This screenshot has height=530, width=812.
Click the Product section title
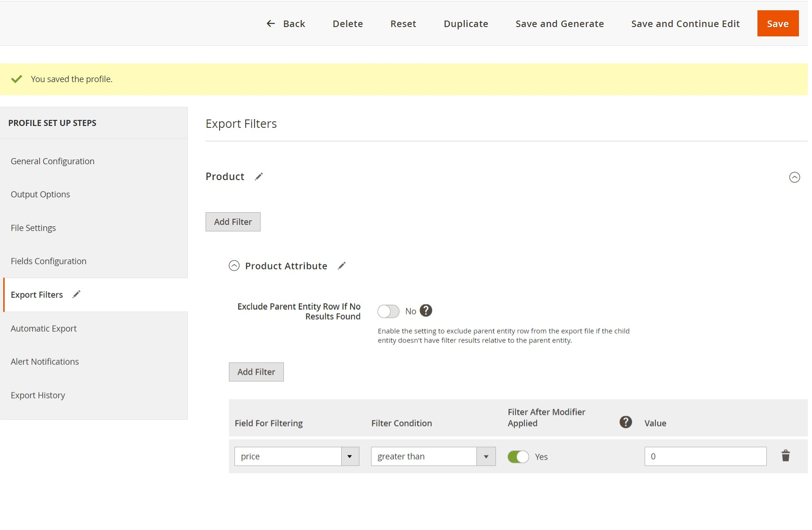point(225,176)
